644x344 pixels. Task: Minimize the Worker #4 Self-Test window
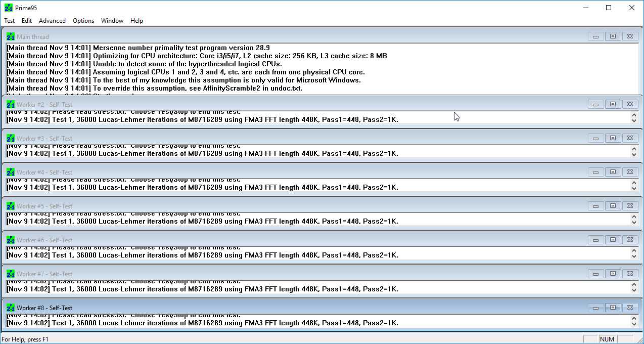click(596, 172)
